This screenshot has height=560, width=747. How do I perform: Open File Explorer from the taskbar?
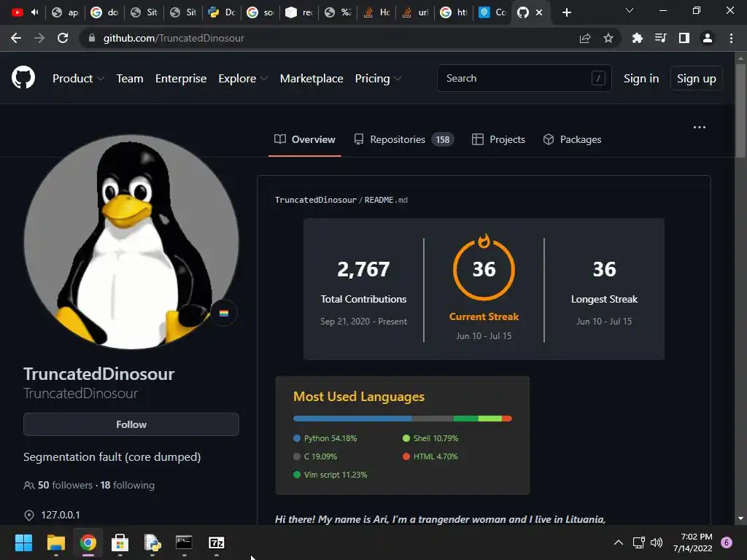(55, 542)
